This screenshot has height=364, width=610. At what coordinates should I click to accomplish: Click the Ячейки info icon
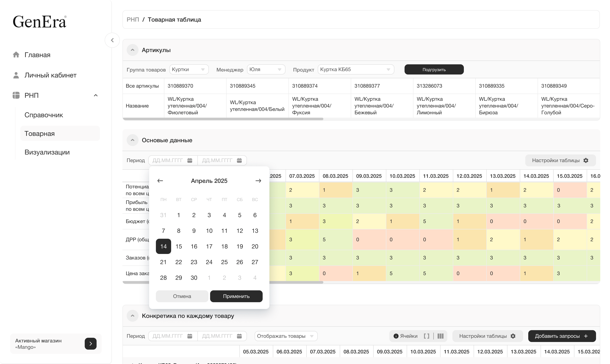[x=396, y=336]
